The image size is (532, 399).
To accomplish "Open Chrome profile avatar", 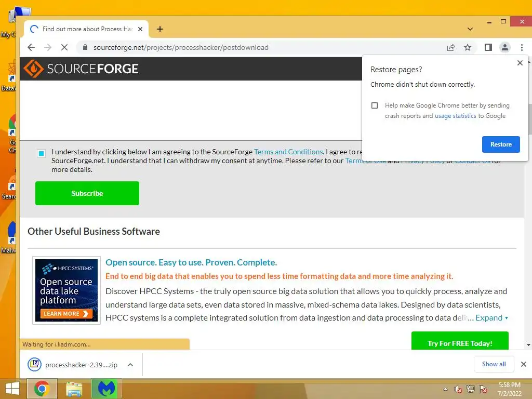I will pos(505,47).
